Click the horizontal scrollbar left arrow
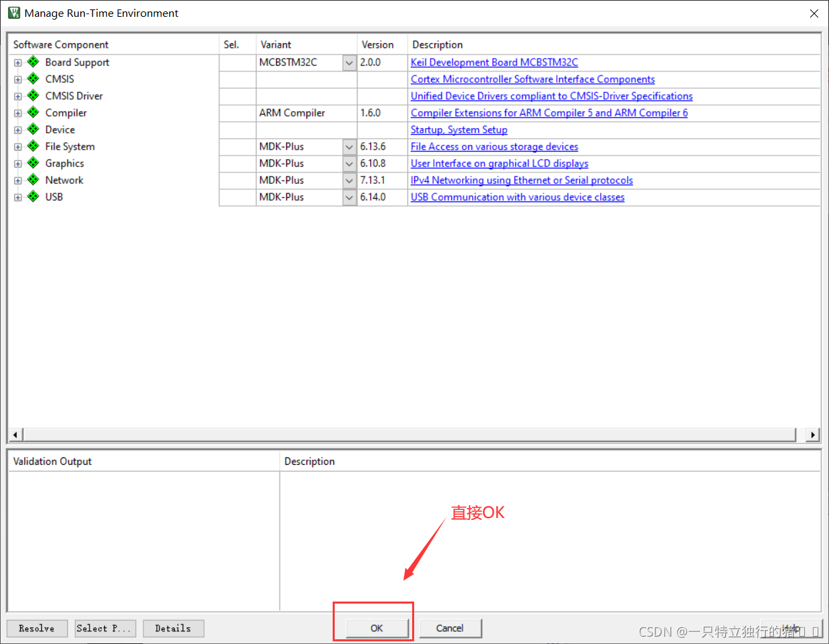The image size is (829, 644). 16,434
